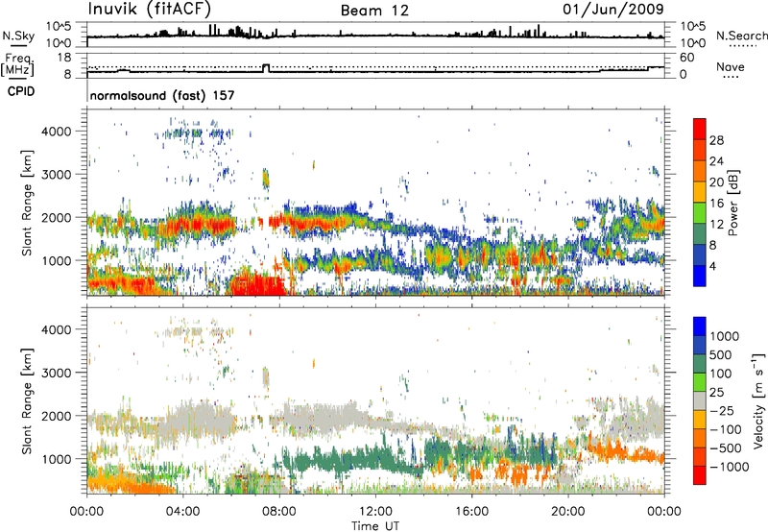Click the '04:00' time tick label
The height and width of the screenshot is (532, 768).
(183, 512)
